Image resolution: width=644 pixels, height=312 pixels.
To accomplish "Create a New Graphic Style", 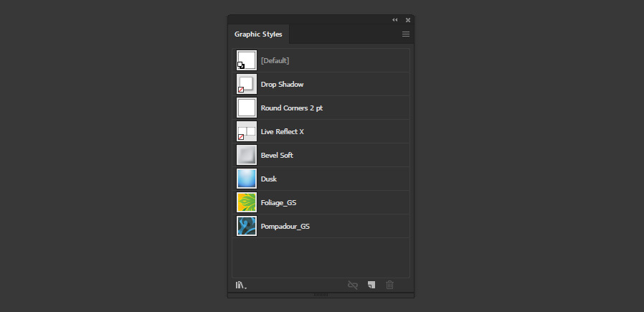I will click(x=371, y=285).
